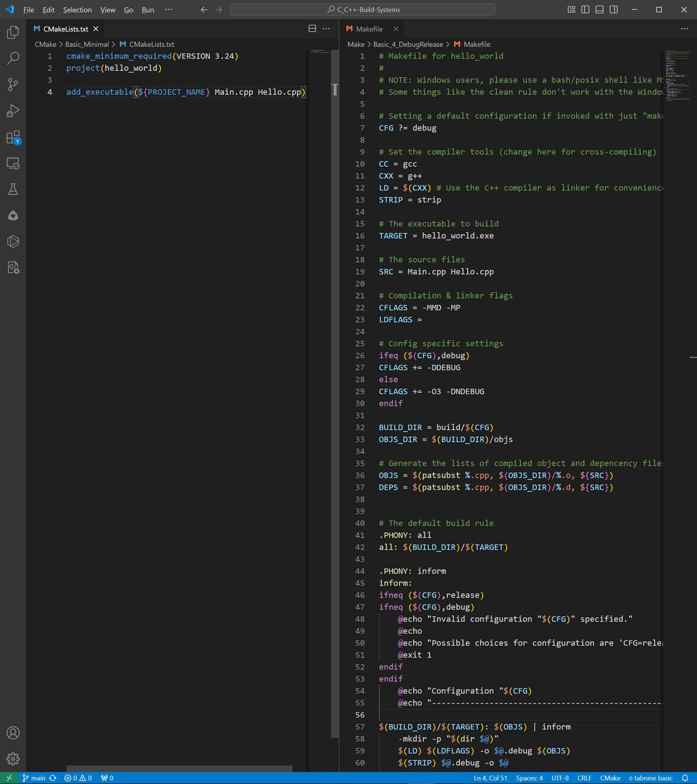697x784 pixels.
Task: Switch to the Makefile tab
Action: click(368, 29)
